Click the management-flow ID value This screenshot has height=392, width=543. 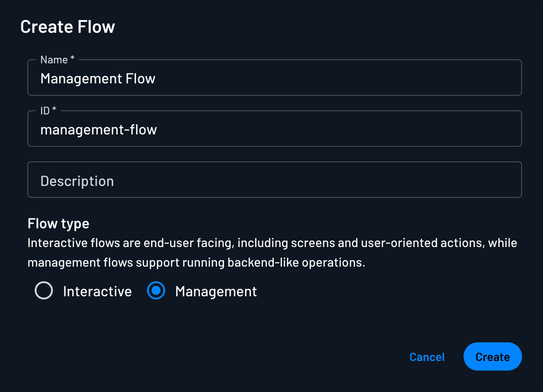(99, 129)
